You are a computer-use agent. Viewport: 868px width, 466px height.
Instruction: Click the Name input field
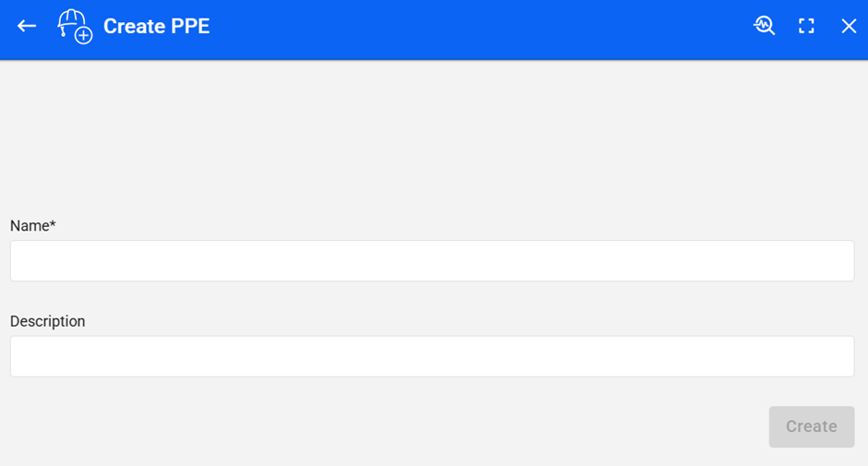[x=431, y=261]
